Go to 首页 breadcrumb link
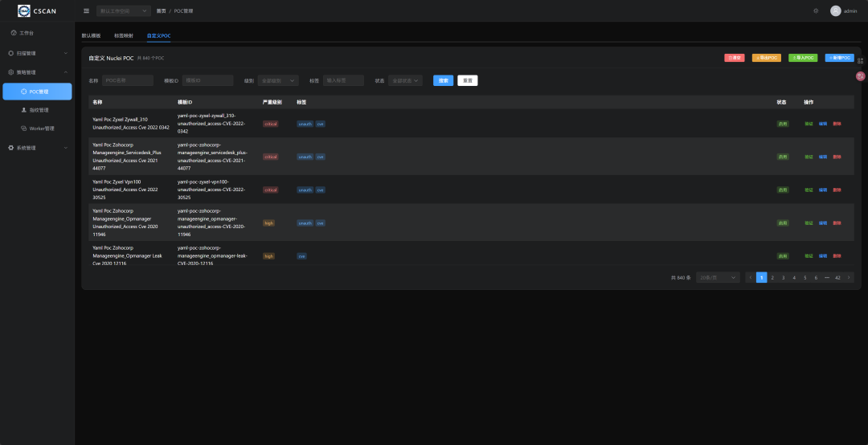Viewport: 868px width, 445px height. pos(161,10)
